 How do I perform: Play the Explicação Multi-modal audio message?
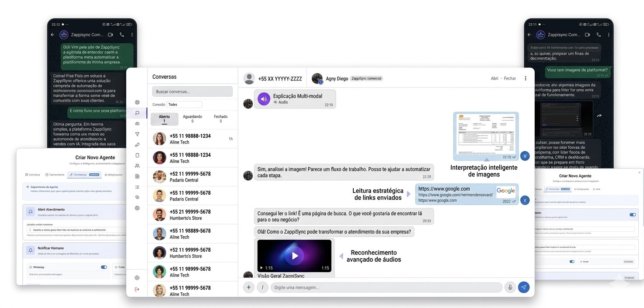click(x=263, y=99)
